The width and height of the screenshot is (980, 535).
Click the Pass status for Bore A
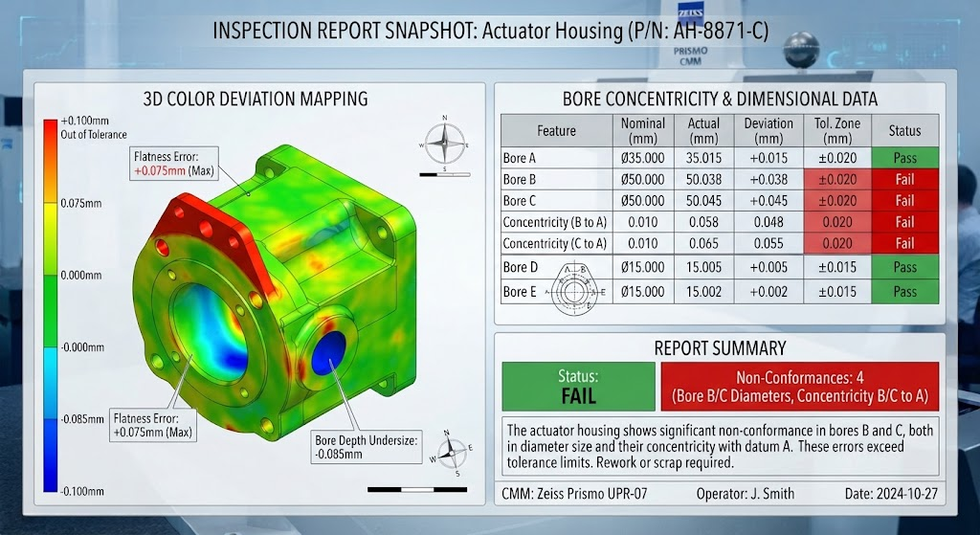(905, 158)
